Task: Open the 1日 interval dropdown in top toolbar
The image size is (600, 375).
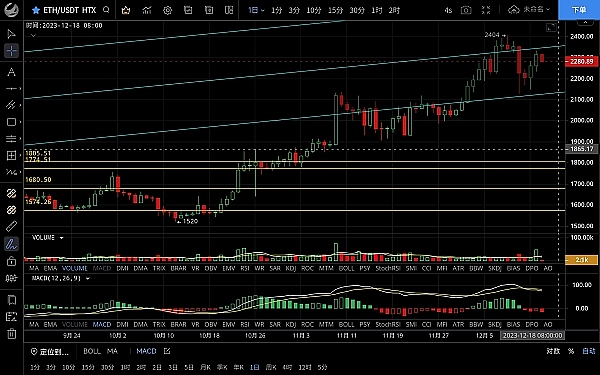Action: tap(256, 10)
